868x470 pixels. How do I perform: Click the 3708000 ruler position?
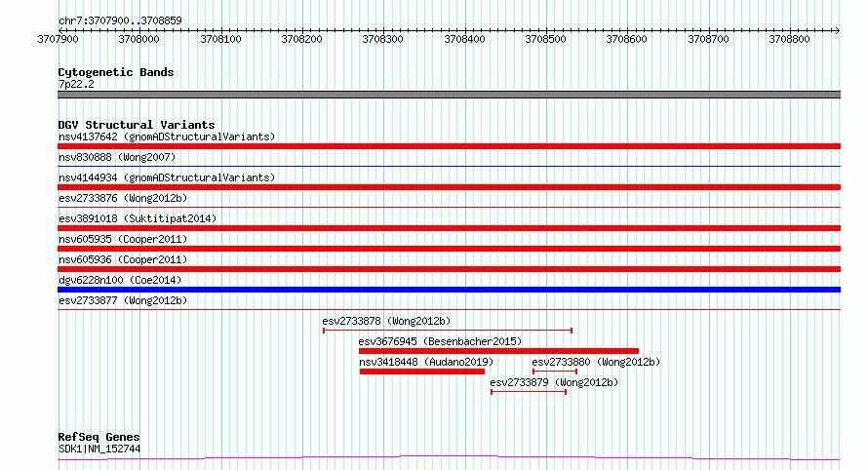pyautogui.click(x=138, y=39)
